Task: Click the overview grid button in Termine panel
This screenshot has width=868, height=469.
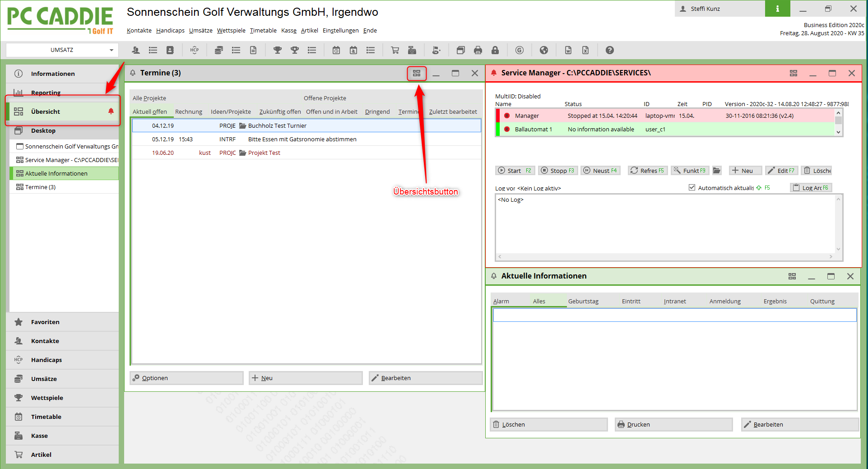Action: pyautogui.click(x=417, y=73)
